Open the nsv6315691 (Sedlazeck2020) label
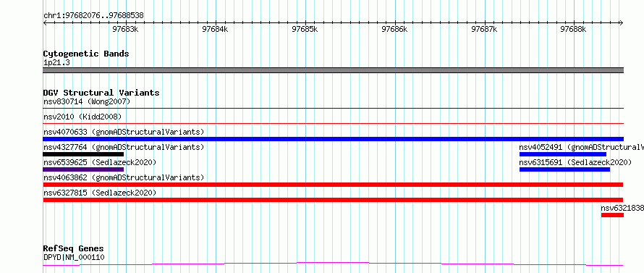The width and height of the screenshot is (644, 273). (575, 162)
